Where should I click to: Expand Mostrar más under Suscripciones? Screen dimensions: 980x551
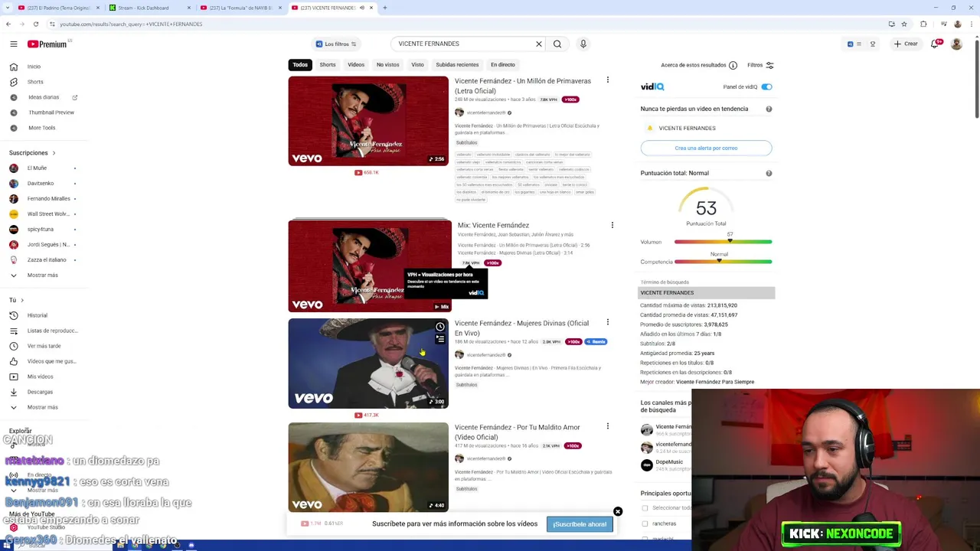click(x=42, y=275)
